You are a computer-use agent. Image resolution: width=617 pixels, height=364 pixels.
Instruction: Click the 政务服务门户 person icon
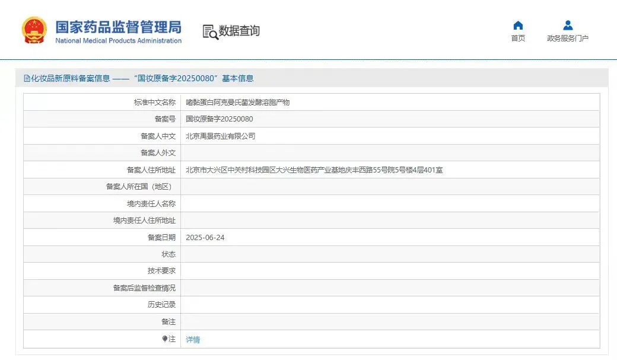[568, 25]
